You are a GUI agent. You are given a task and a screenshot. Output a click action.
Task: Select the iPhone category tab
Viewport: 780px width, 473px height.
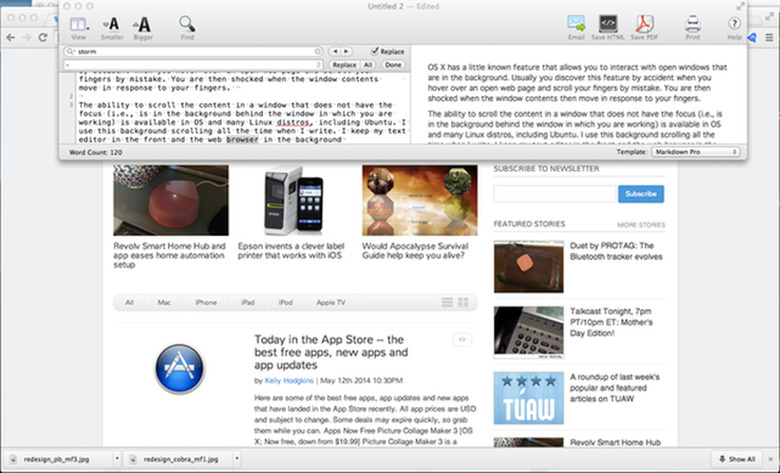click(x=205, y=302)
